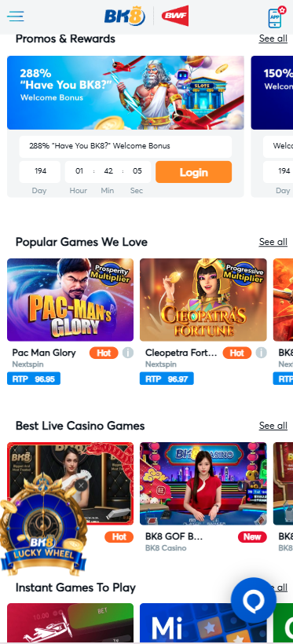Open the live chat bubble icon
Image resolution: width=293 pixels, height=644 pixels.
click(254, 600)
